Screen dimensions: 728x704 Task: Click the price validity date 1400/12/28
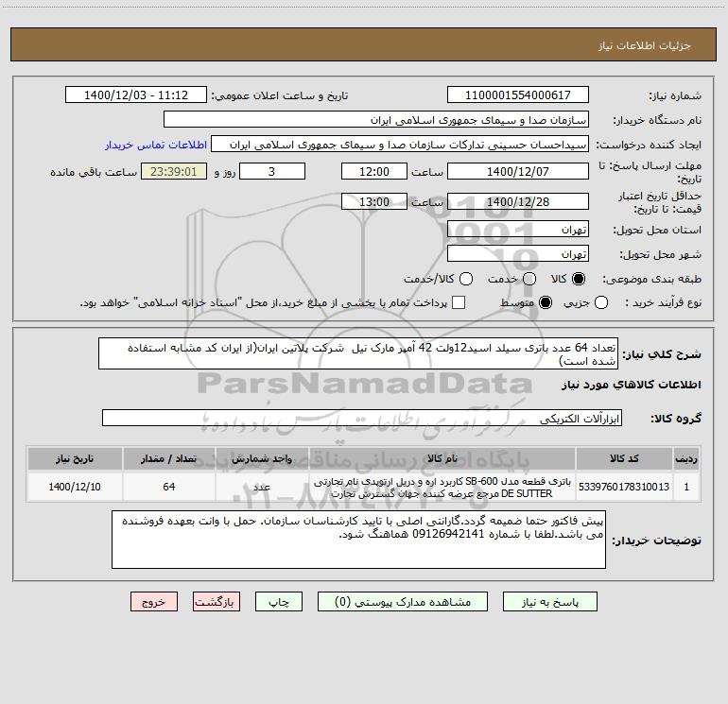518,201
